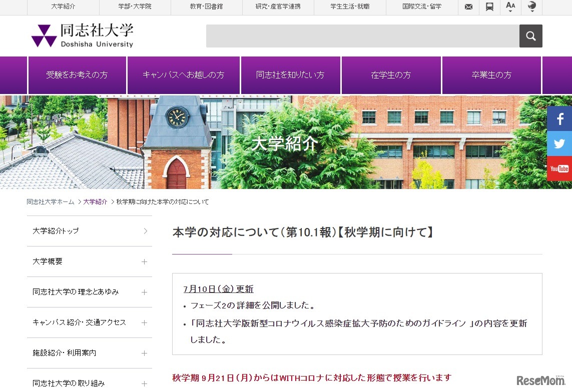Viewport: 572px width, 392px height.
Task: Open the 受験をお考えの方 navigation tab
Action: click(77, 74)
